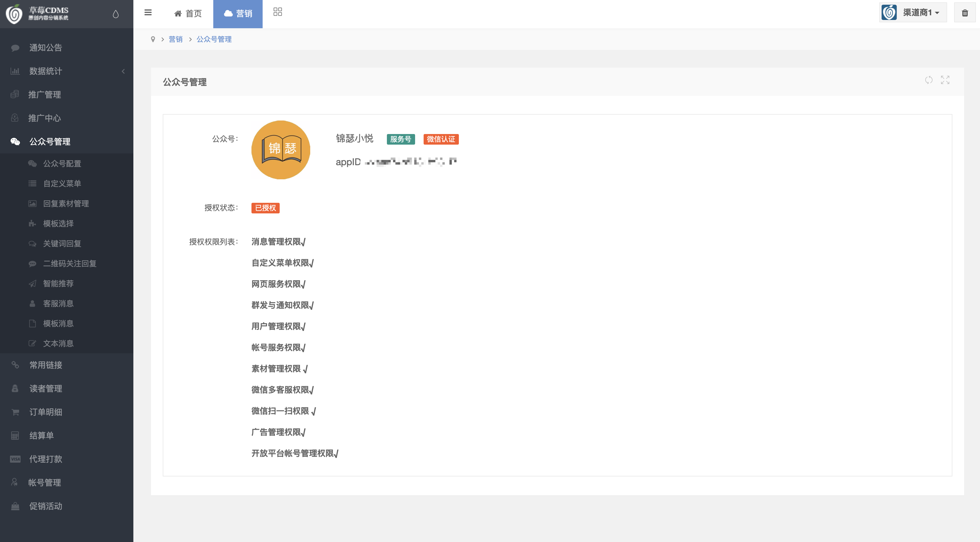Click the location pin breadcrumb icon

point(153,39)
